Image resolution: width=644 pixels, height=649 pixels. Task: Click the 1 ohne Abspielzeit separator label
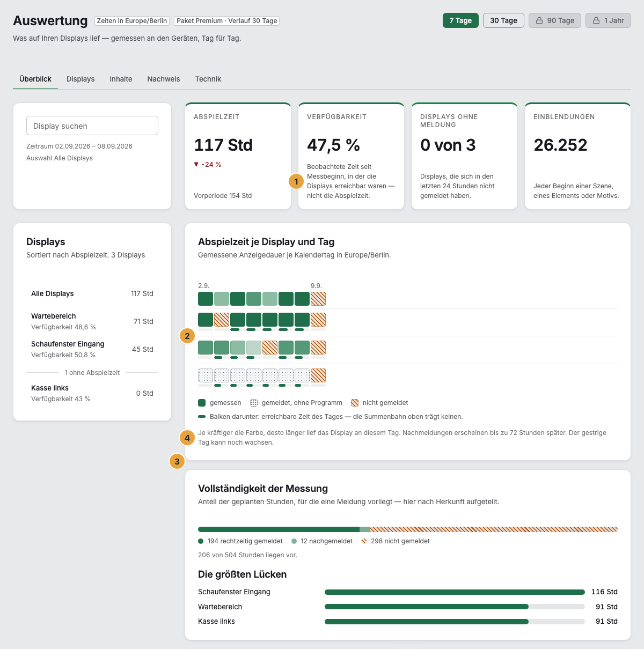click(92, 373)
